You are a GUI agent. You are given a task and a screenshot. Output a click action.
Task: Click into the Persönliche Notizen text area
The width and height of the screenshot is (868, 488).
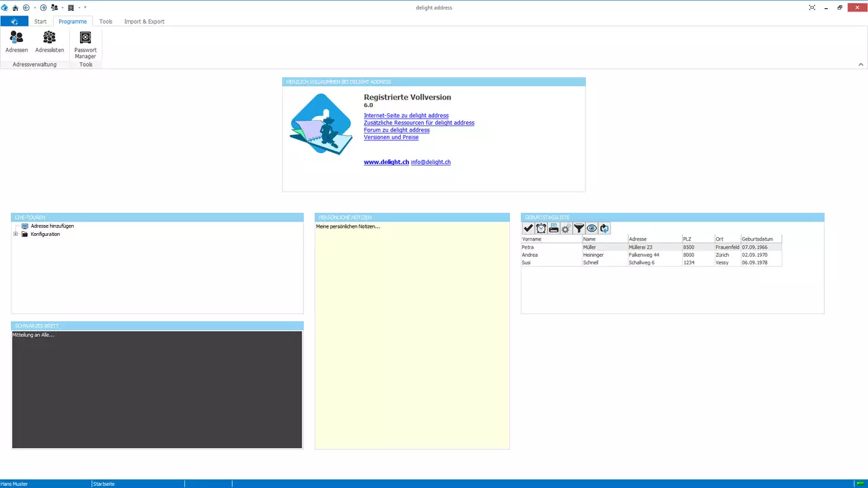412,339
